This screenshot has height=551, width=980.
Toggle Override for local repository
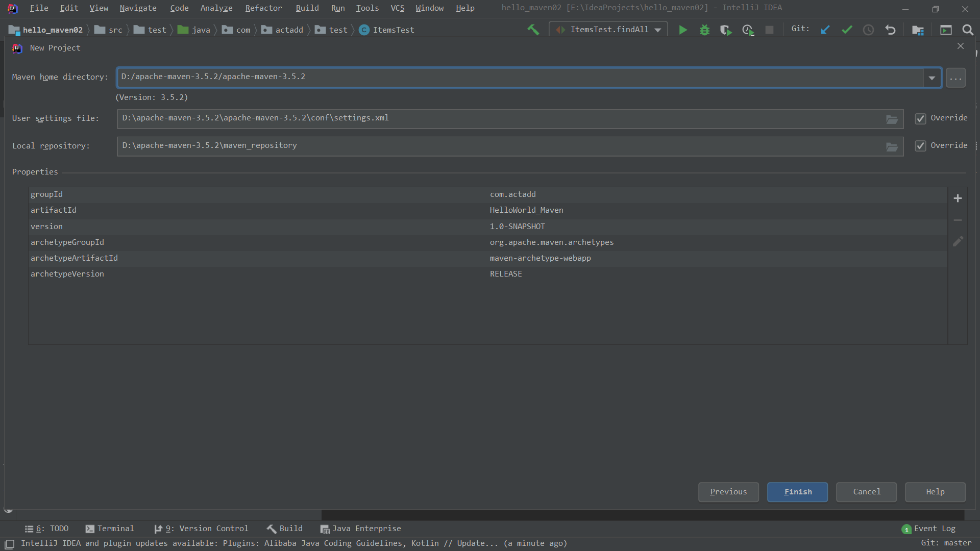(x=920, y=146)
